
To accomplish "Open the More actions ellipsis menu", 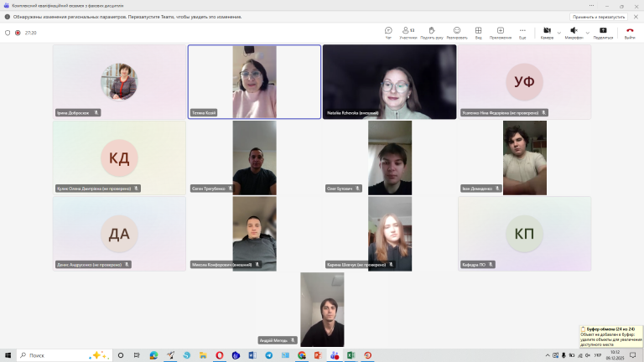I will point(522,32).
